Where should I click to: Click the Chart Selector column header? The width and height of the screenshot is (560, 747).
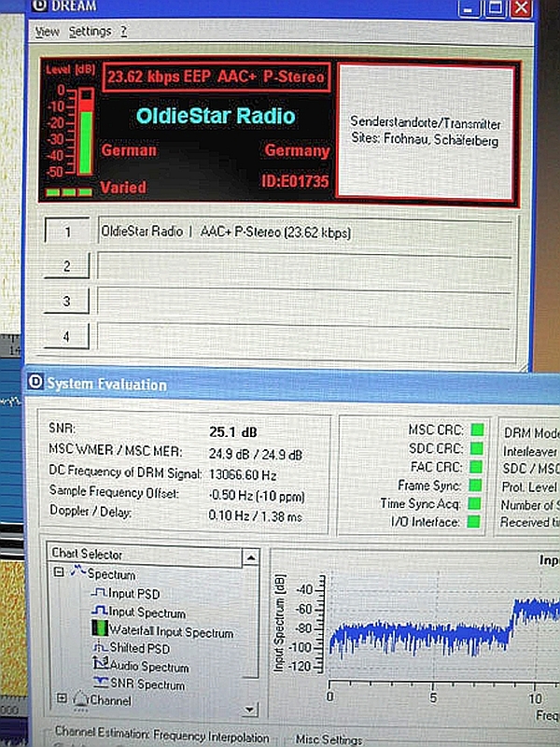point(146,556)
